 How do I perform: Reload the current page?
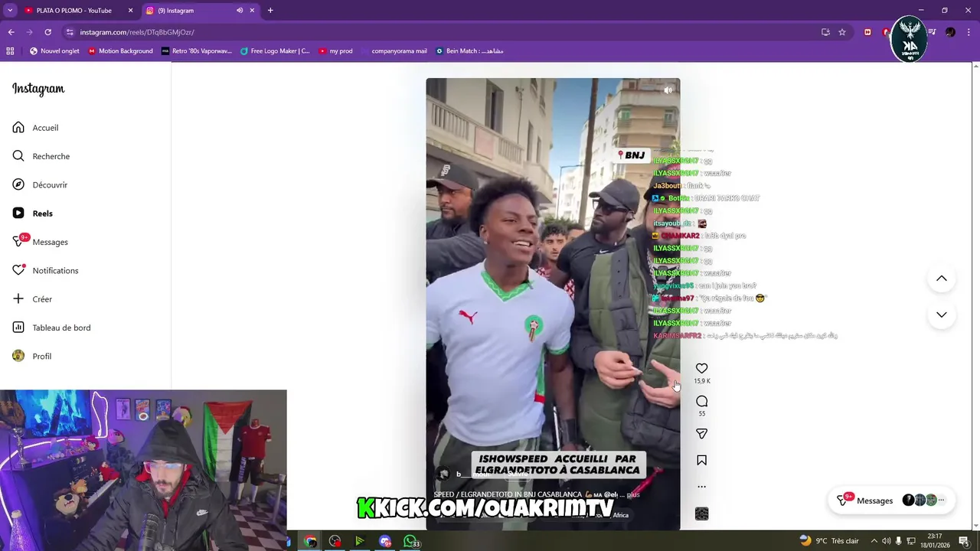(47, 32)
